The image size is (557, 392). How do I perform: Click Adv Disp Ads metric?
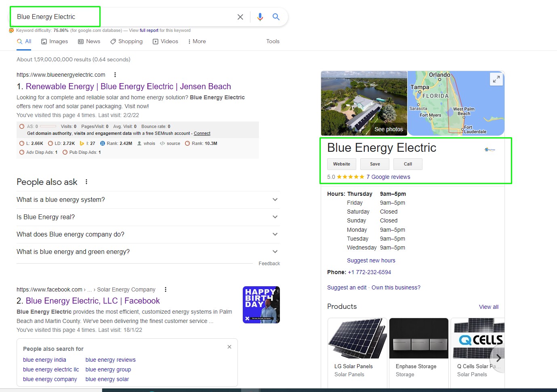pyautogui.click(x=38, y=152)
